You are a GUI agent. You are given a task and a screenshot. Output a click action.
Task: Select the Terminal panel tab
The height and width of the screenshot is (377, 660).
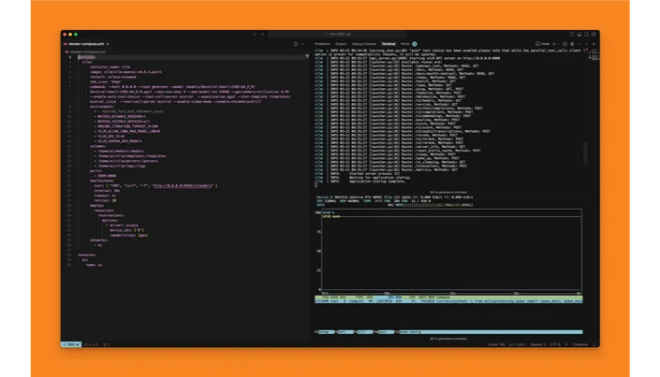click(x=389, y=44)
